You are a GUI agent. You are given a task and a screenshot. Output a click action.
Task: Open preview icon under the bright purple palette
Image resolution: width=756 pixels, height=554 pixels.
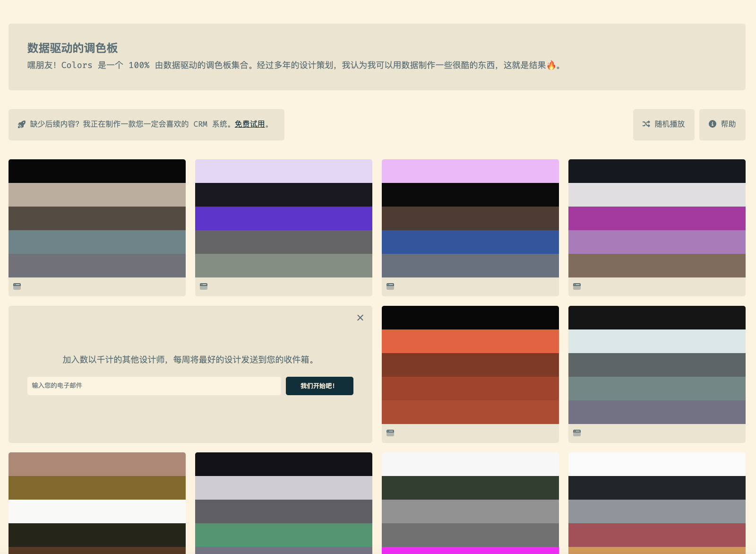click(x=204, y=286)
